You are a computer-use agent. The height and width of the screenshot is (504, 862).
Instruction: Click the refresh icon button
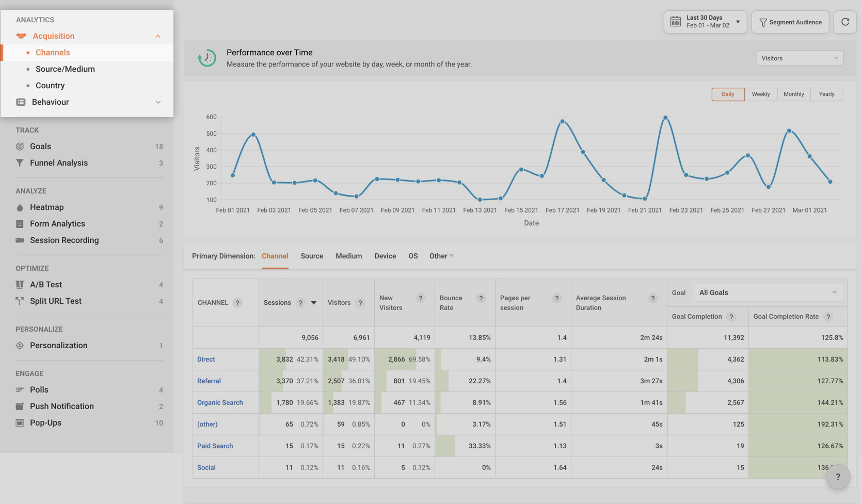tap(845, 22)
